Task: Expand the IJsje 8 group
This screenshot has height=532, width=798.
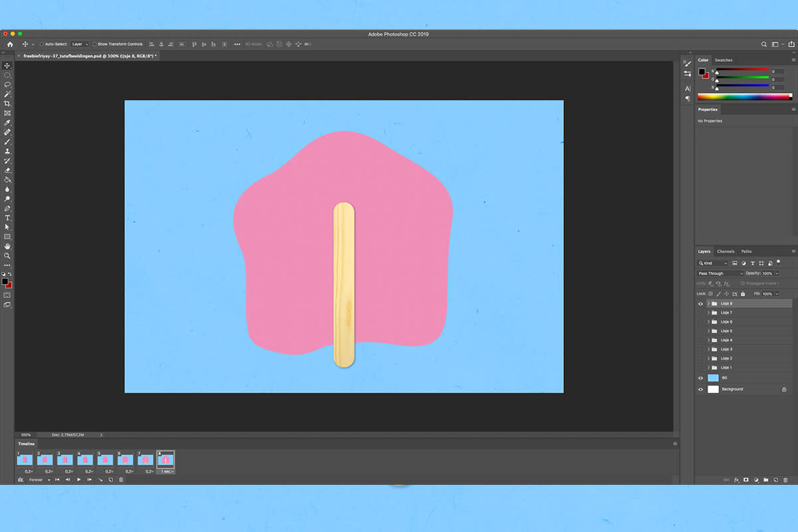Action: pyautogui.click(x=708, y=303)
